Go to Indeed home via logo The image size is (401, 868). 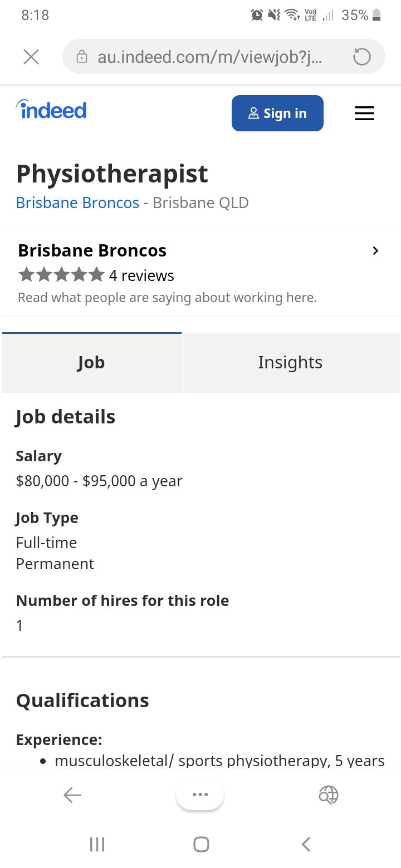(52, 110)
